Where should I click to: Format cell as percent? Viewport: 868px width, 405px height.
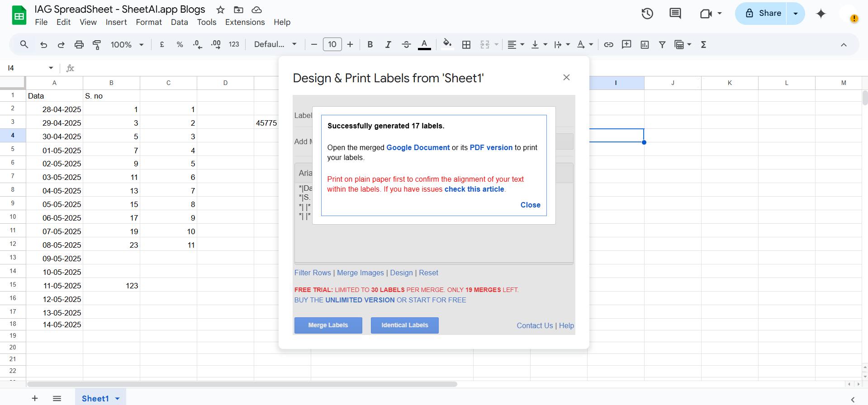180,44
